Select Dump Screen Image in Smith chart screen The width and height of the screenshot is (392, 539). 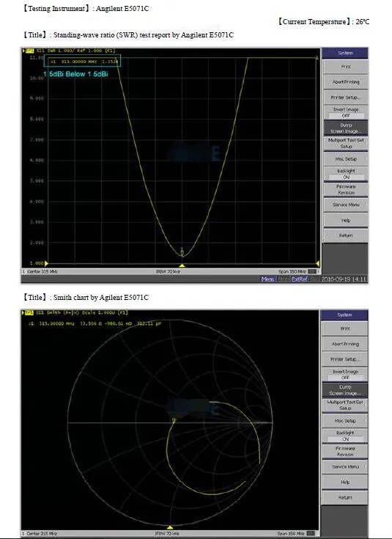pos(345,390)
